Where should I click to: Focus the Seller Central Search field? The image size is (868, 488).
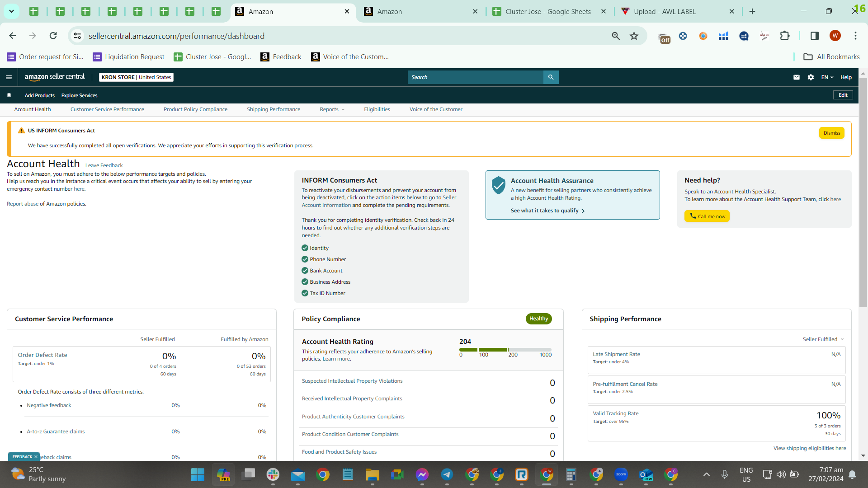coord(476,77)
